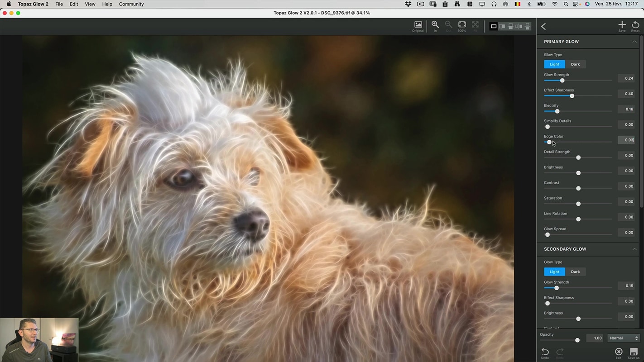Click the Redo arrow icon
Screen dimensions: 644x362
[x=560, y=353]
